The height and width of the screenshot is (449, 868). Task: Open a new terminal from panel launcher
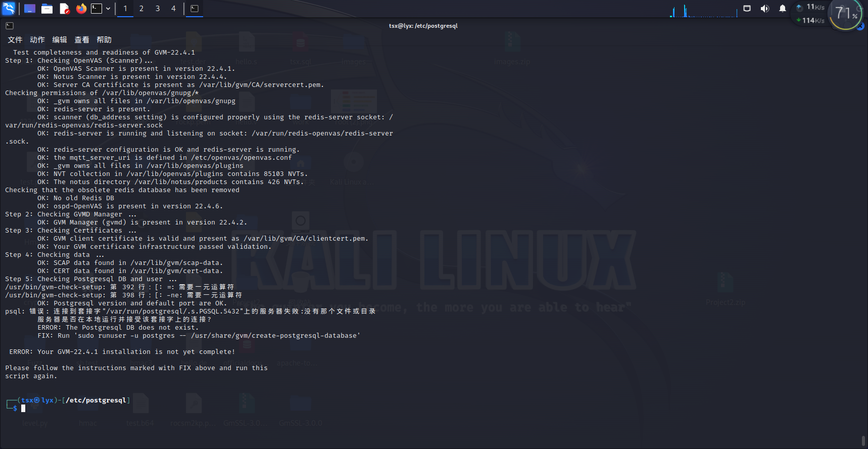pyautogui.click(x=97, y=9)
